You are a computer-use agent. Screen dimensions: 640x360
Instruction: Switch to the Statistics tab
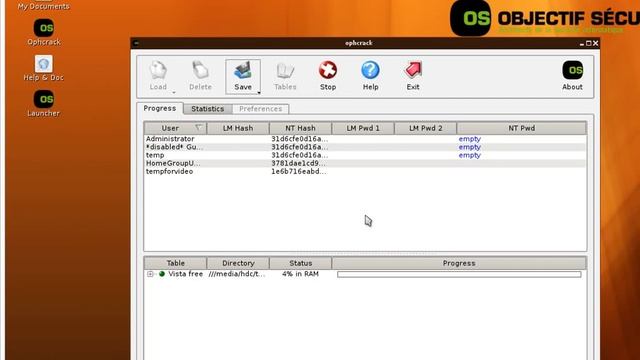[x=207, y=109]
